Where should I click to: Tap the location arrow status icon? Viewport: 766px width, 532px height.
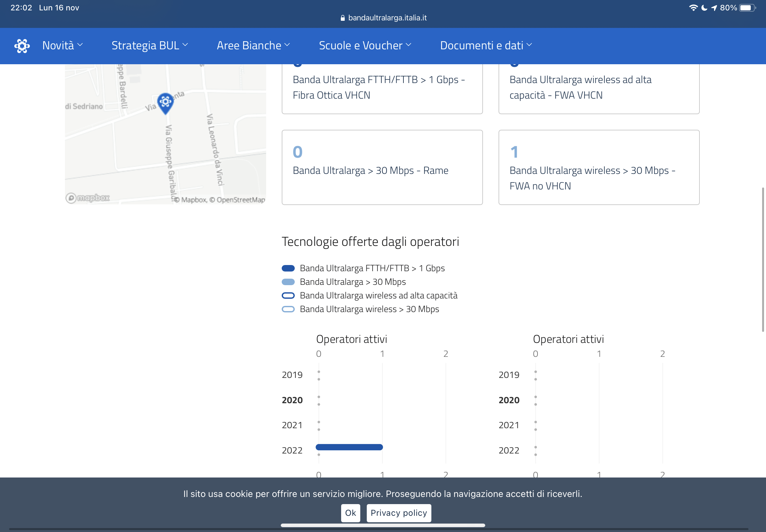[714, 8]
